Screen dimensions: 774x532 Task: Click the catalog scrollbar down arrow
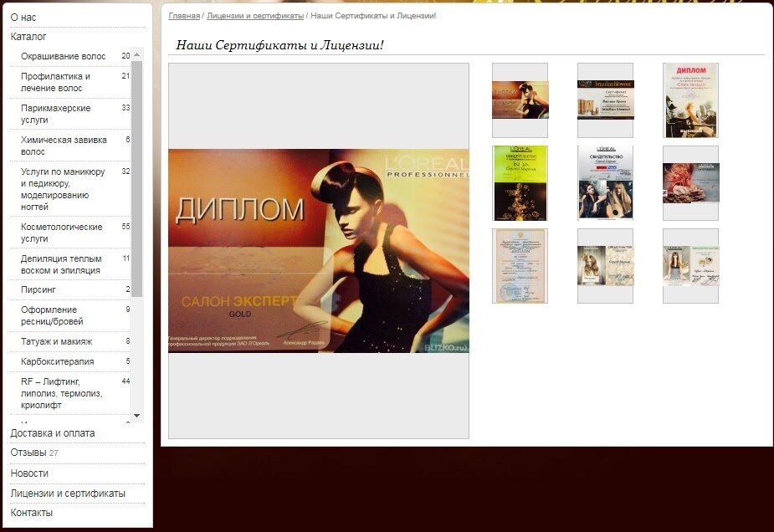click(136, 416)
